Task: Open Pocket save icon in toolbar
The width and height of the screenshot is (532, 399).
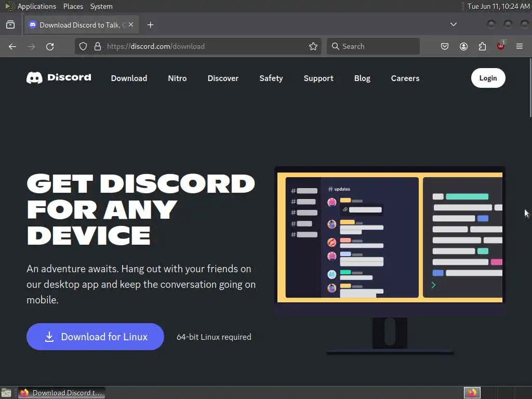Action: [445, 46]
